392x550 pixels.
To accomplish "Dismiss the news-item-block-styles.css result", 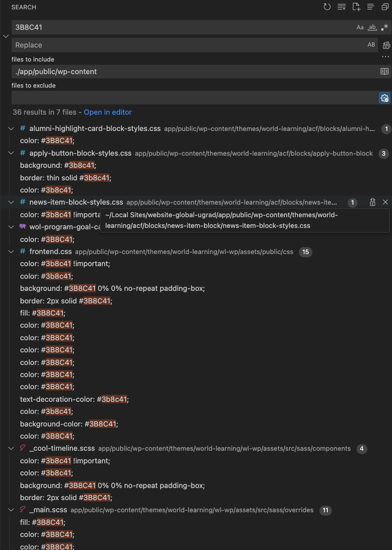I will click(x=385, y=202).
